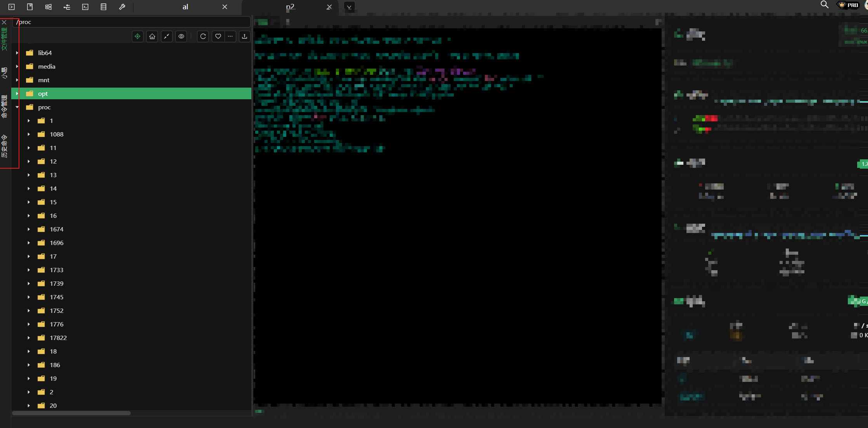Open the split layout grid icon
The height and width of the screenshot is (428, 868).
[48, 7]
